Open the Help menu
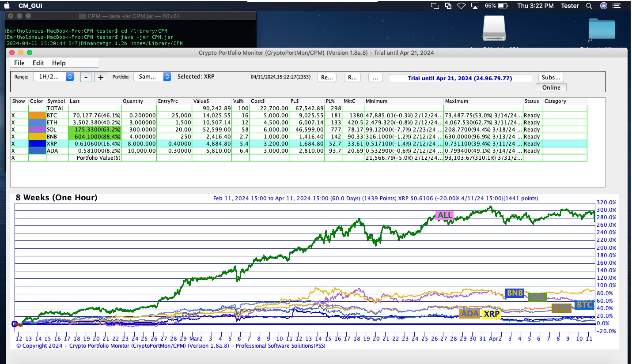Viewport: 632px width, 364px height. coord(59,63)
